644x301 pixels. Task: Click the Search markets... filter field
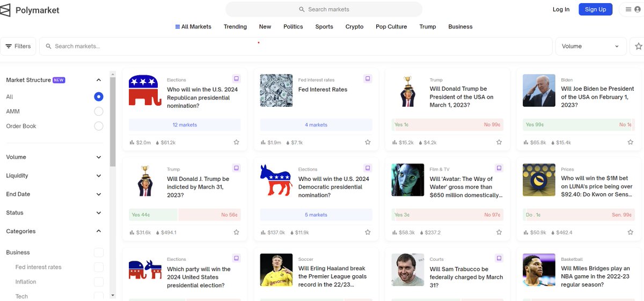[x=296, y=46]
